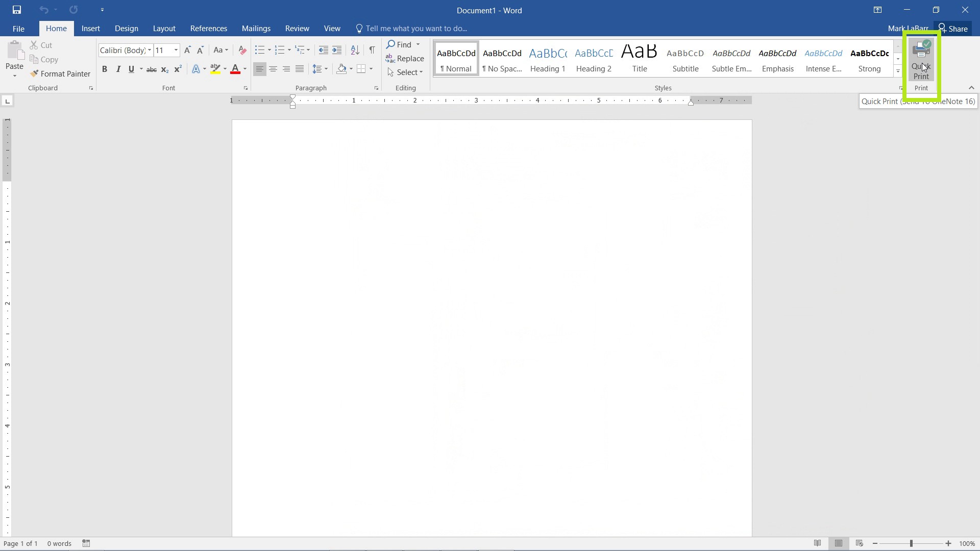The width and height of the screenshot is (980, 551).
Task: Click the Italic formatting icon
Action: [x=118, y=69]
